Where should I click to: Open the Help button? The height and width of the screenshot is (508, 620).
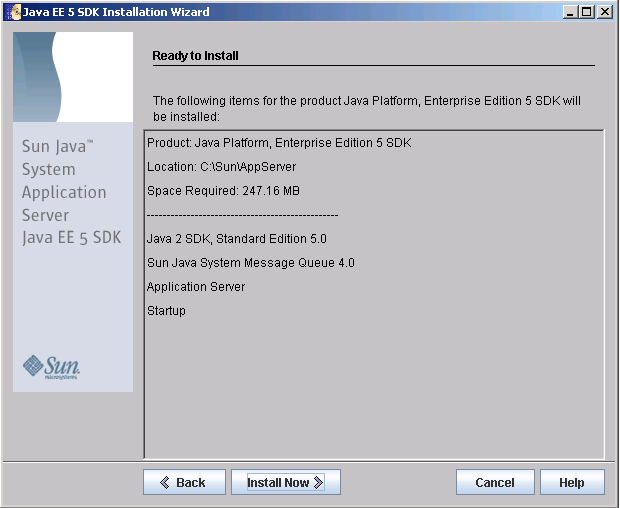coord(572,482)
